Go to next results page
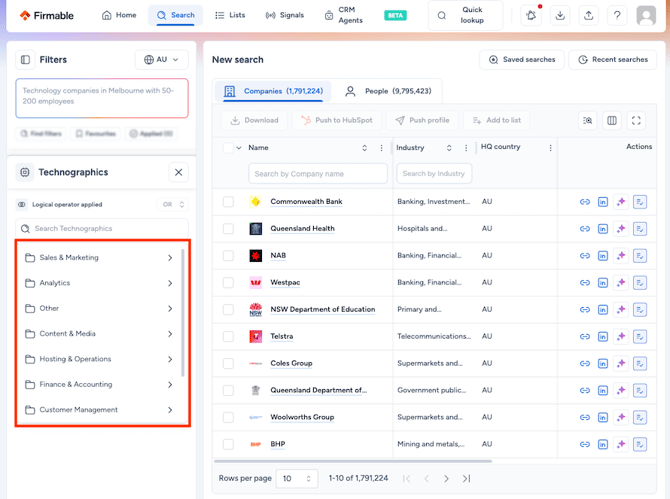670x499 pixels. click(446, 479)
